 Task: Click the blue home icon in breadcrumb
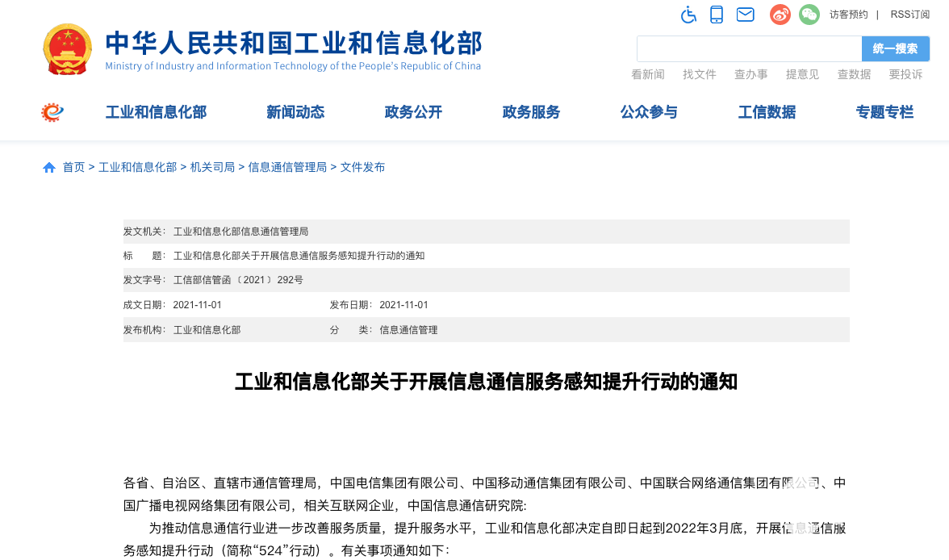(49, 168)
